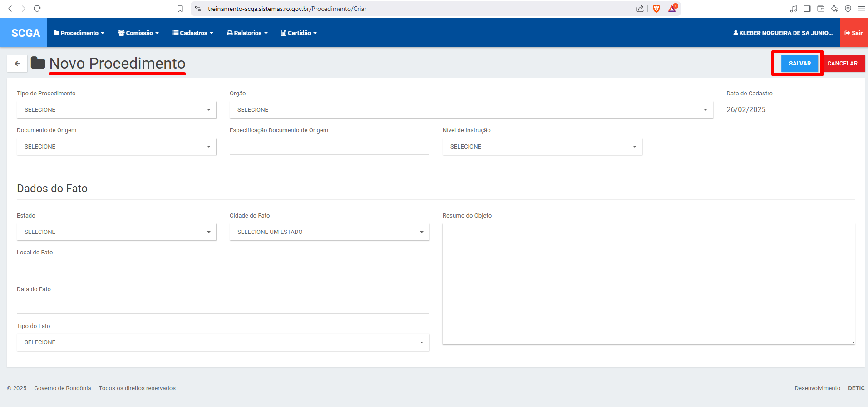Toggle the browser sidebar panel icon
Screen dimensions: 868x407
point(807,9)
